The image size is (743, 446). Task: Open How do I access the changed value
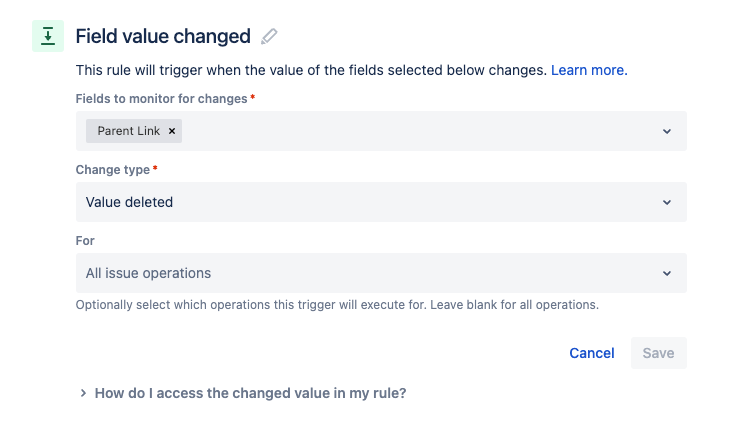[x=251, y=393]
